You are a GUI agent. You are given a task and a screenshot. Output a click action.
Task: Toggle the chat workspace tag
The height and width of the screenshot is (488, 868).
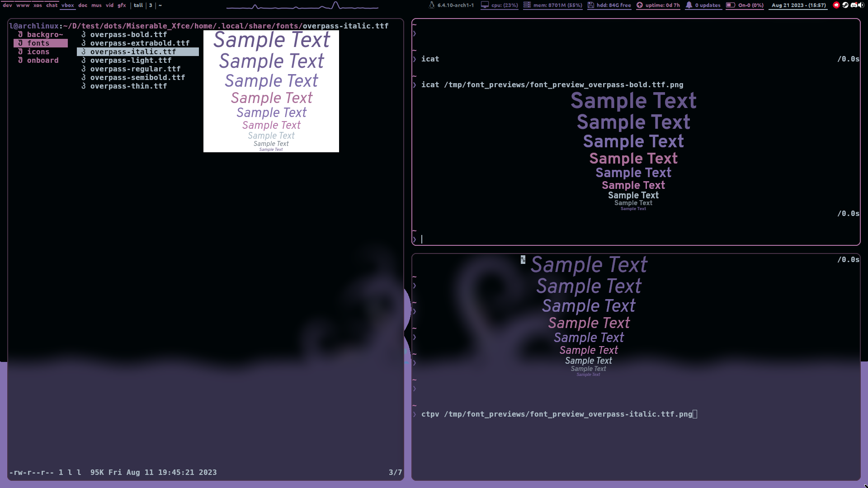pyautogui.click(x=51, y=5)
